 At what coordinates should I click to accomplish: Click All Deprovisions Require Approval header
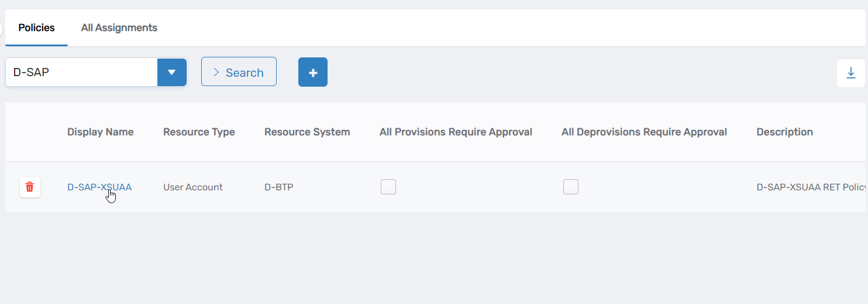(644, 132)
